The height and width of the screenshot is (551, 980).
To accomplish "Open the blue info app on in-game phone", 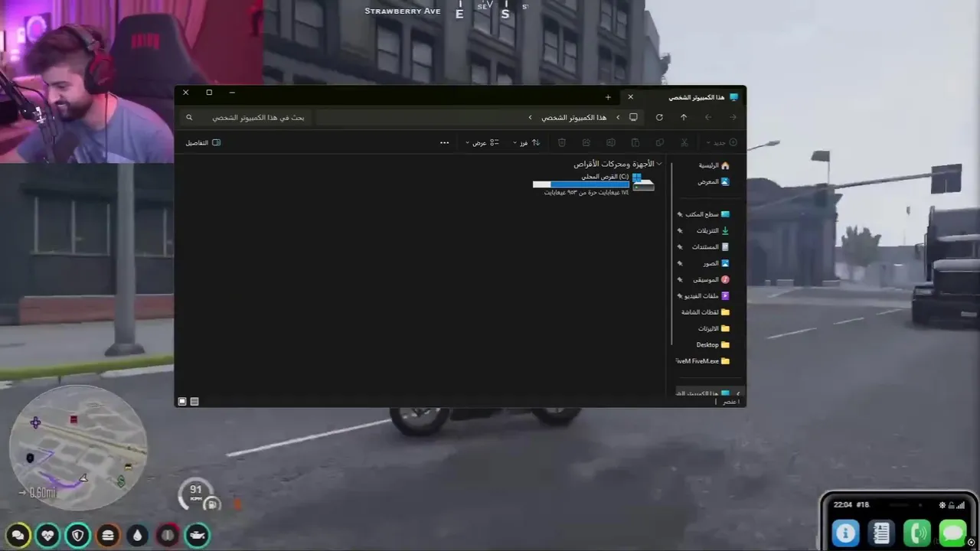I will (x=845, y=533).
